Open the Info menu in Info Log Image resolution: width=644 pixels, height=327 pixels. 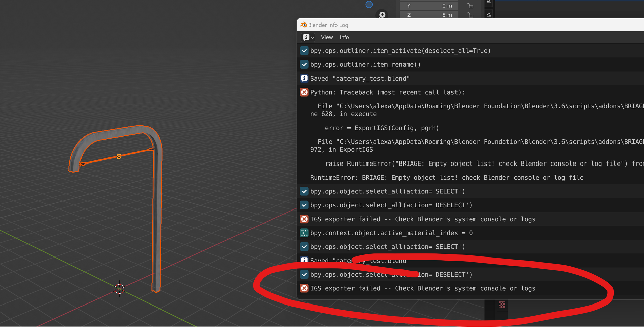click(x=344, y=37)
